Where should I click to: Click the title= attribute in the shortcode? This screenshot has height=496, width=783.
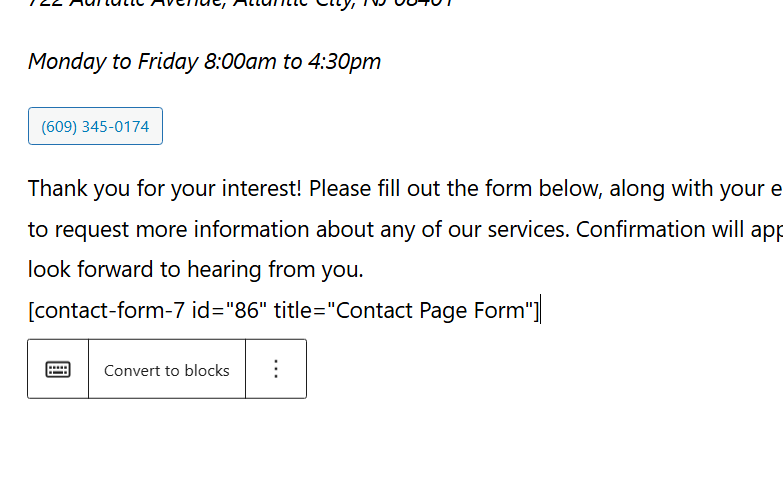[300, 310]
